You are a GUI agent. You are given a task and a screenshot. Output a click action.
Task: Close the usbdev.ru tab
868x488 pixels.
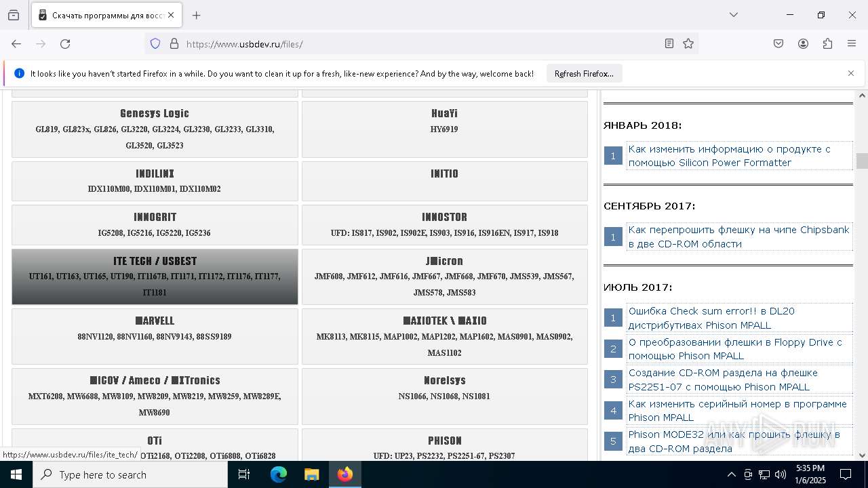pos(171,15)
